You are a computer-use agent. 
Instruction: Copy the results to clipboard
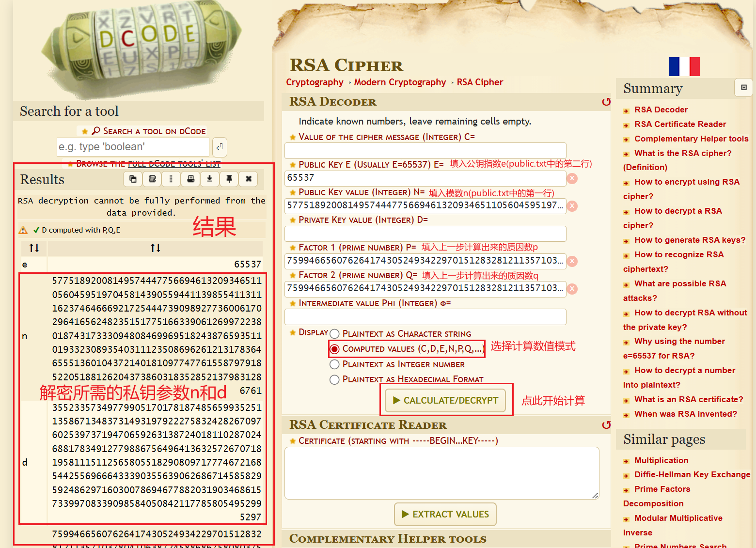click(x=133, y=179)
